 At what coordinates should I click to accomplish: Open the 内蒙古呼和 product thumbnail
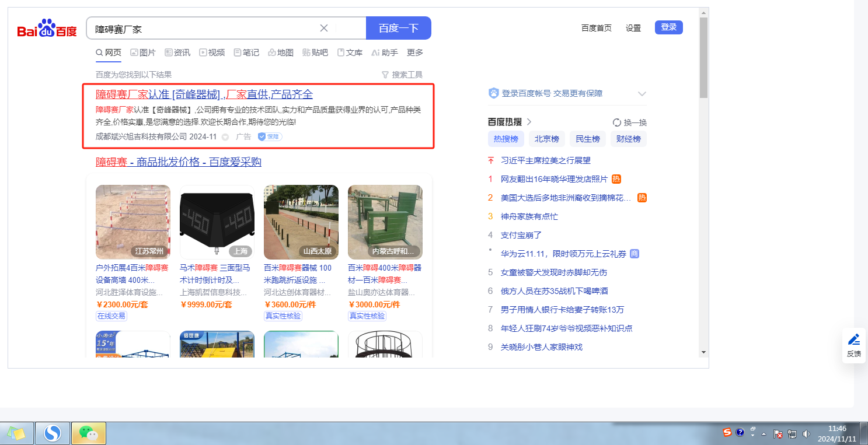click(x=385, y=222)
